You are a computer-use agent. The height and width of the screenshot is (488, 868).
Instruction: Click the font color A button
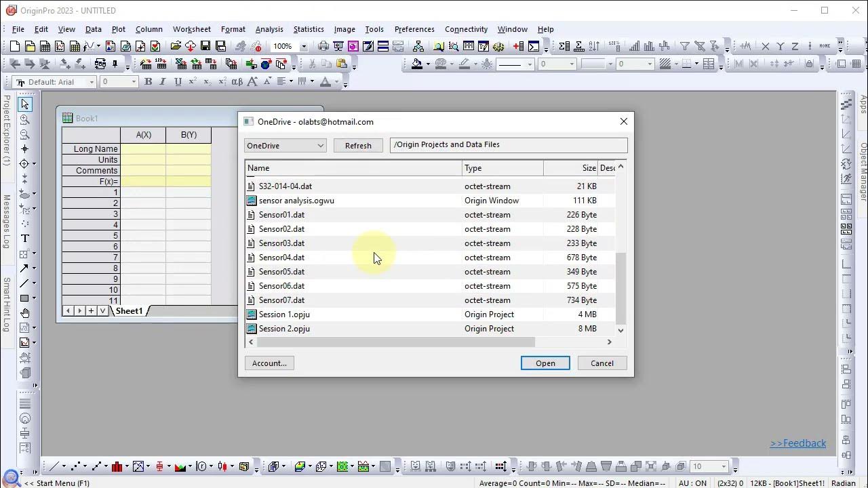coord(325,82)
